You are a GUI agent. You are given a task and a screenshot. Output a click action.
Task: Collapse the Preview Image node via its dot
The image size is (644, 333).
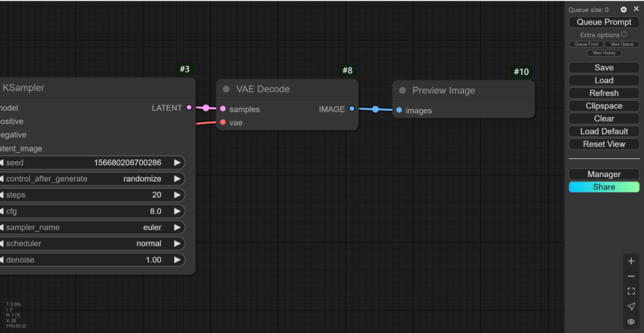click(x=402, y=90)
